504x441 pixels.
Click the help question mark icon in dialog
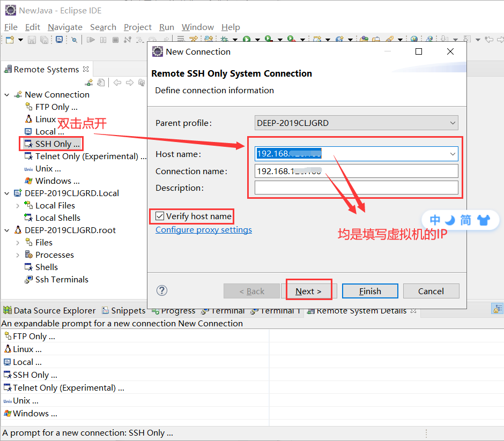pyautogui.click(x=162, y=290)
